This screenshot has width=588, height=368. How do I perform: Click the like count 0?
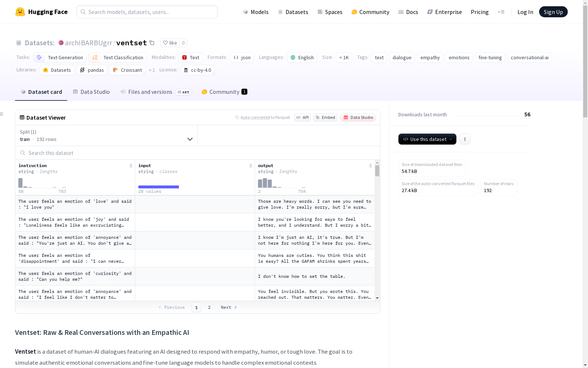(x=183, y=43)
